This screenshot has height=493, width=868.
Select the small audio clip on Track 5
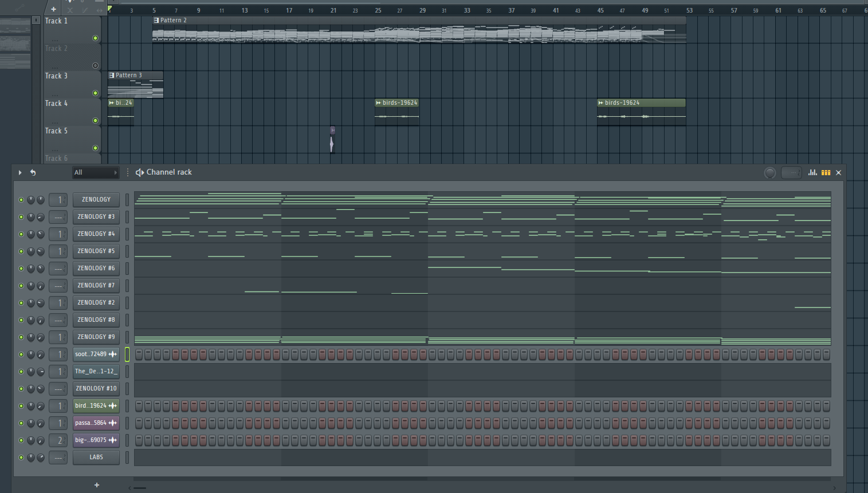(332, 139)
